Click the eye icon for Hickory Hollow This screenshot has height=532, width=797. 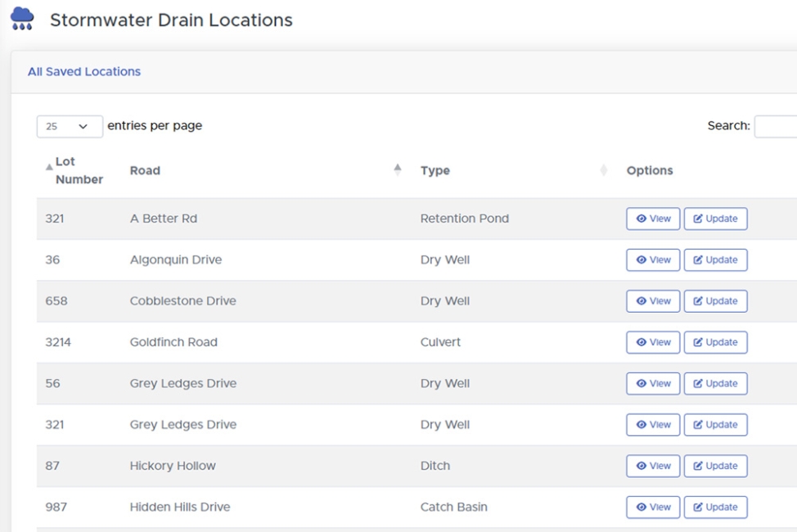click(642, 466)
